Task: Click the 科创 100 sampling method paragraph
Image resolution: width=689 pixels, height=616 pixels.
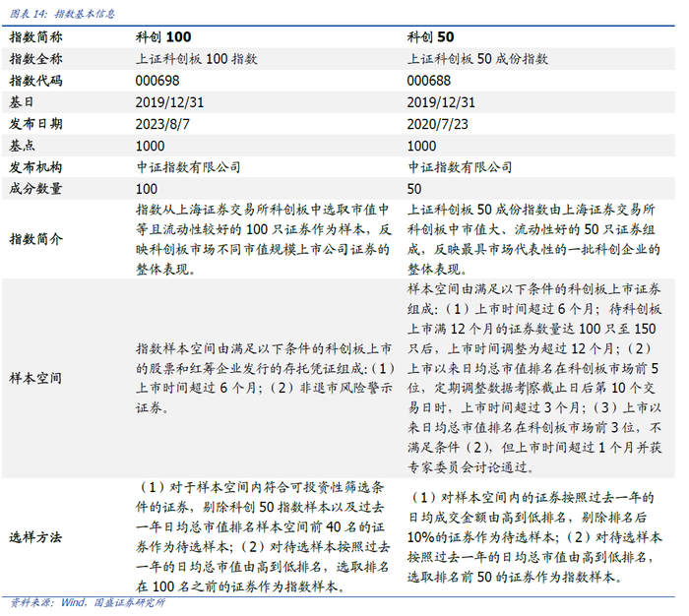Action: point(263,537)
